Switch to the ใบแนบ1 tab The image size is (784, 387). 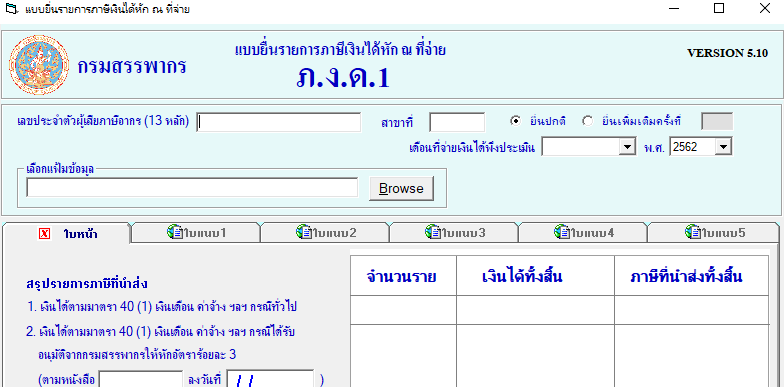tap(196, 232)
